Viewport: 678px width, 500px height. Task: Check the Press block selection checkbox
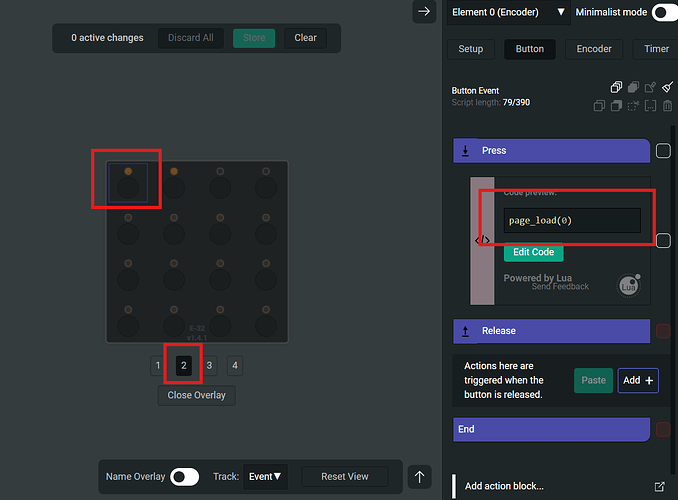663,151
